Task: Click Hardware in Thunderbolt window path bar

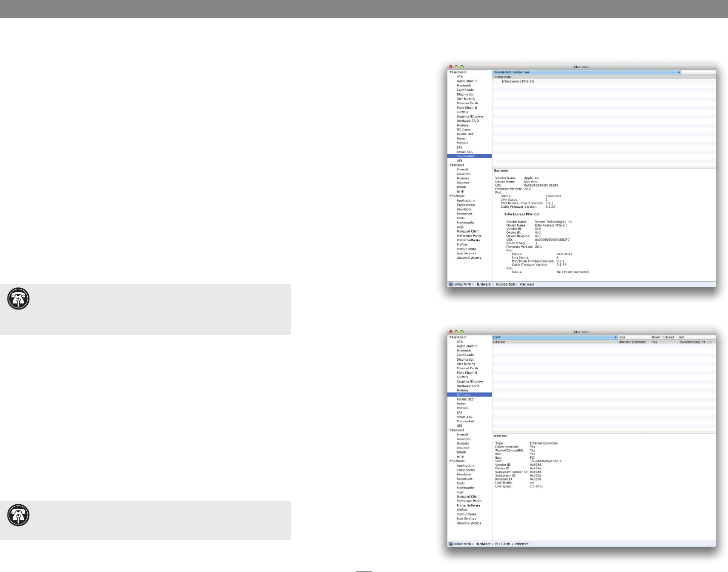Action: click(483, 284)
